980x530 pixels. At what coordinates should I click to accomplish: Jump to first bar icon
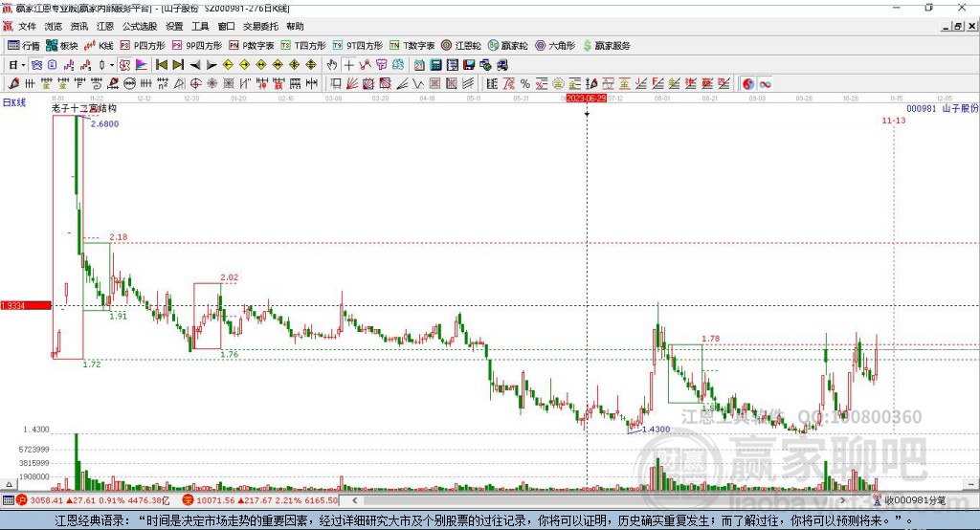pyautogui.click(x=161, y=65)
